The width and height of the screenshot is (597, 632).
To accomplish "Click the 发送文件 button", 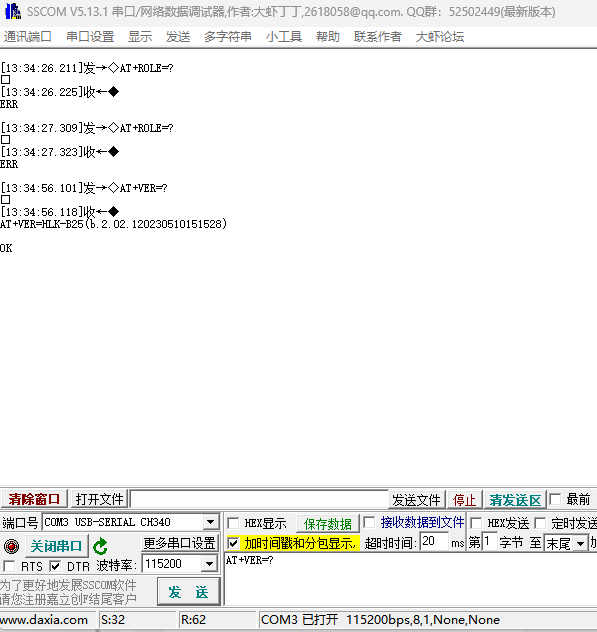I will (x=416, y=500).
